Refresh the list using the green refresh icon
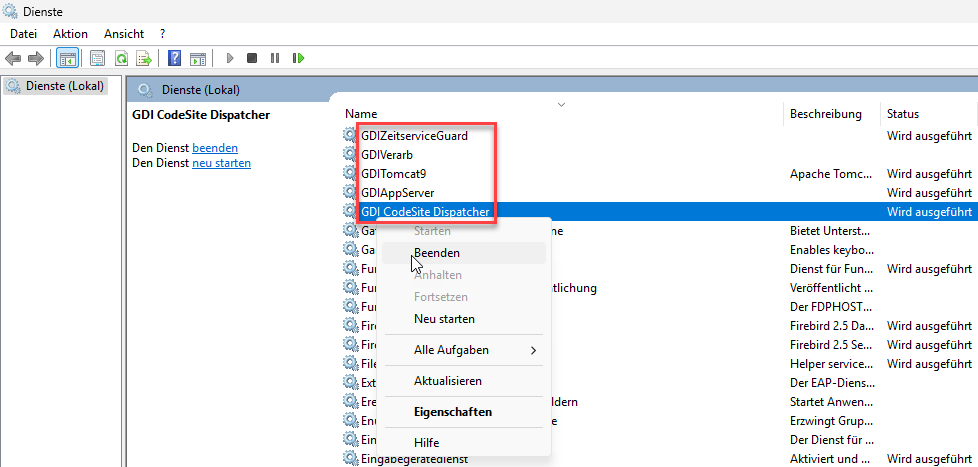Viewport: 978px width, 467px height. pyautogui.click(x=122, y=59)
